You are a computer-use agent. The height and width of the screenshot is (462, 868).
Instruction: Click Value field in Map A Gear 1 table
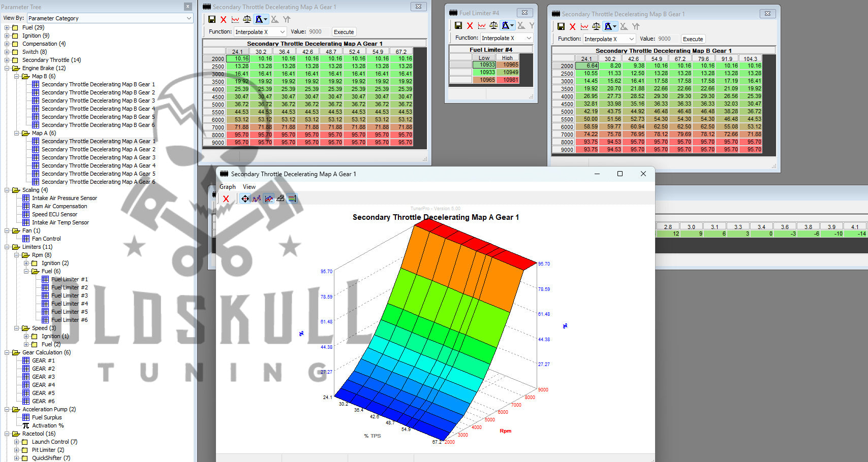(x=318, y=32)
